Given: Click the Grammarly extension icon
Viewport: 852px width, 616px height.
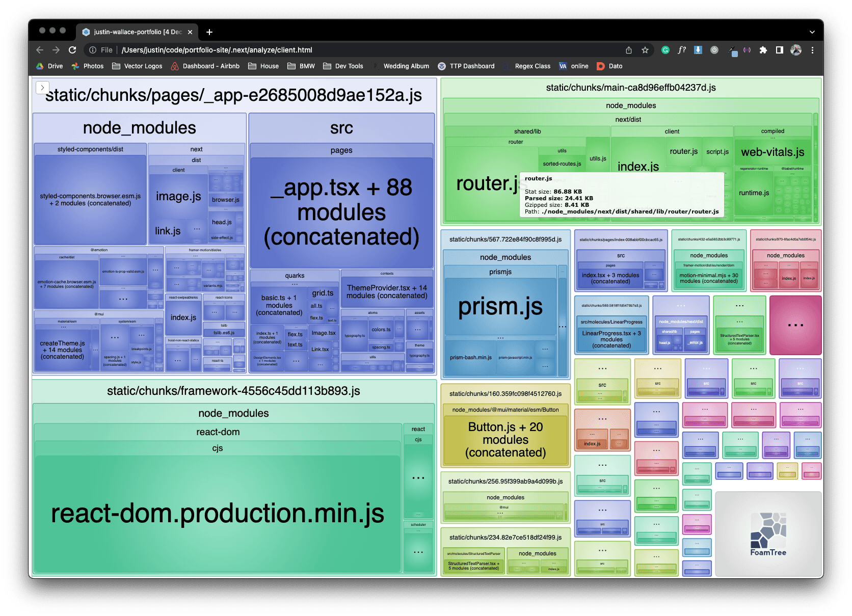Looking at the screenshot, I should [x=665, y=50].
